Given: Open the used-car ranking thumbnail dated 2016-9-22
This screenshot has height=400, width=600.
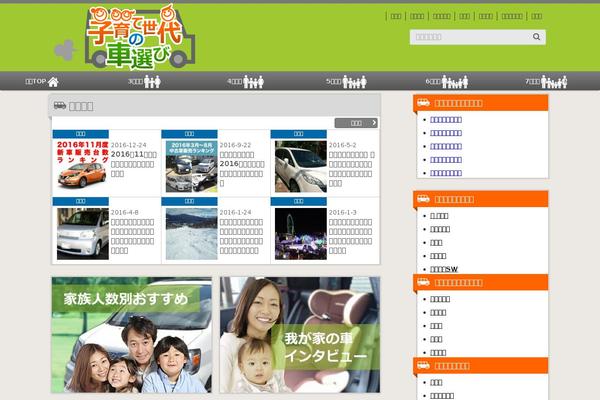Looking at the screenshot, I should pos(191,166).
